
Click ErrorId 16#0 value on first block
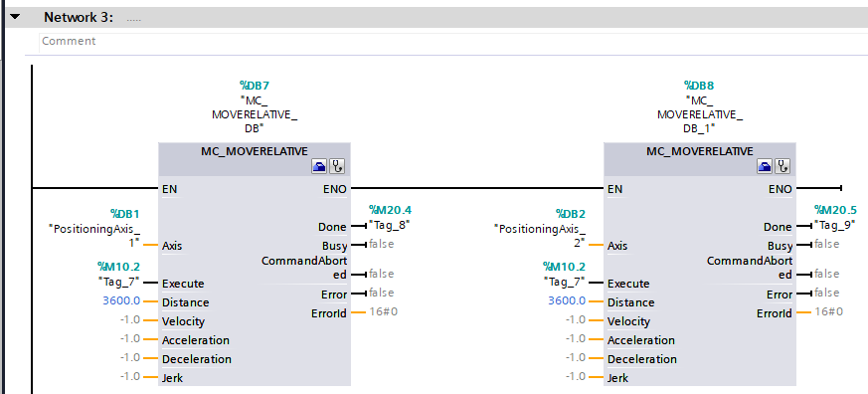[383, 311]
